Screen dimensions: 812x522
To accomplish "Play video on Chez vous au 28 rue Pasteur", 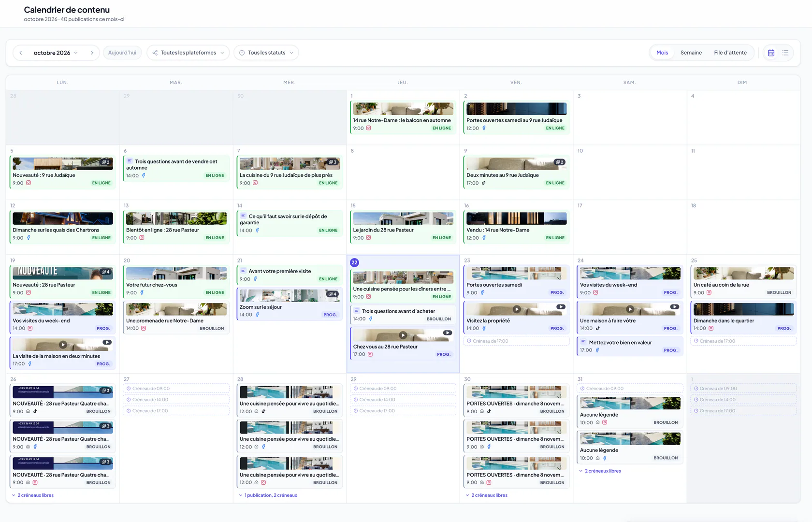I will [x=403, y=335].
